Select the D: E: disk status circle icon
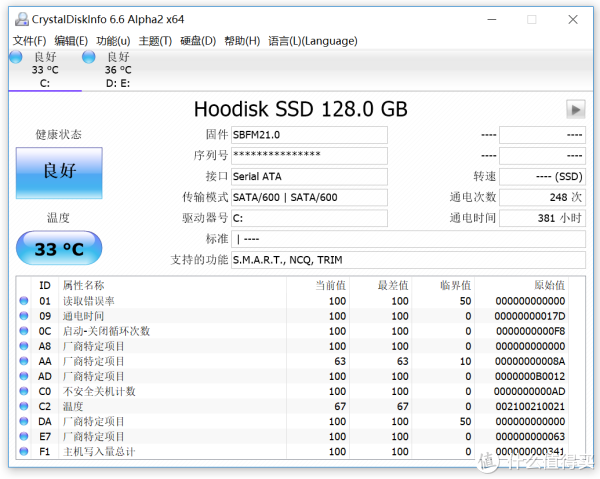The height and width of the screenshot is (479, 600). tap(88, 57)
